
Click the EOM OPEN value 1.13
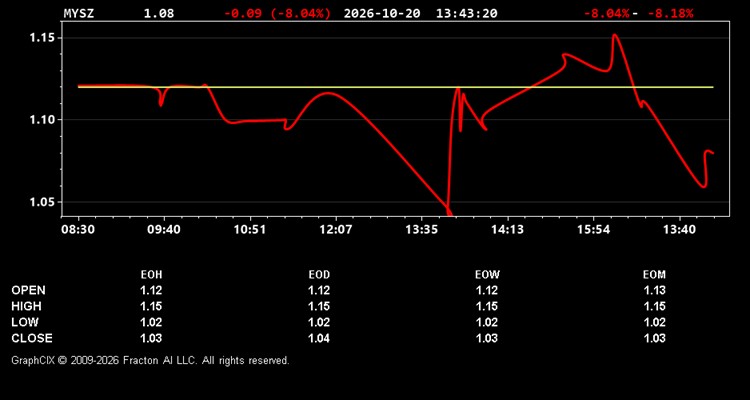point(654,290)
